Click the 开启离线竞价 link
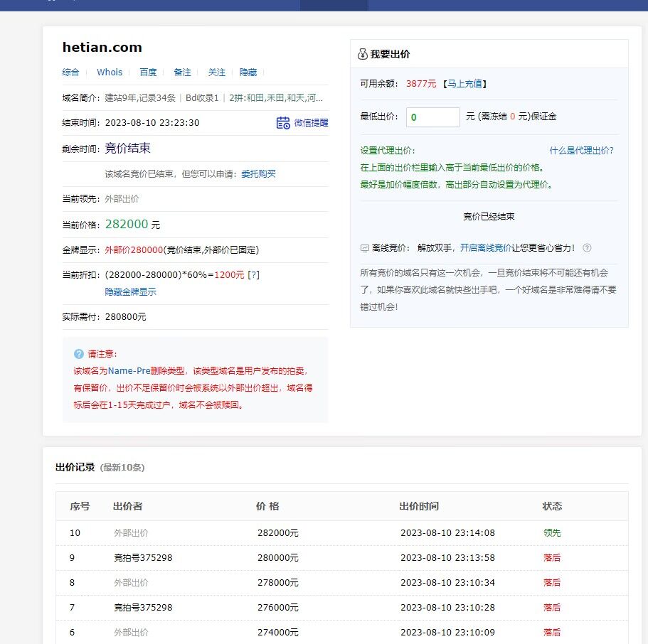This screenshot has width=648, height=644. pos(486,248)
